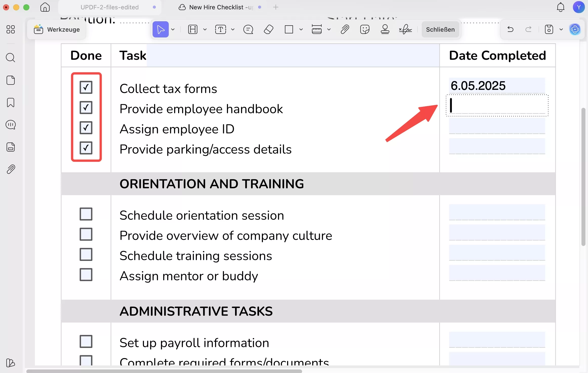Open the Werkzeuge tools menu

tap(57, 30)
